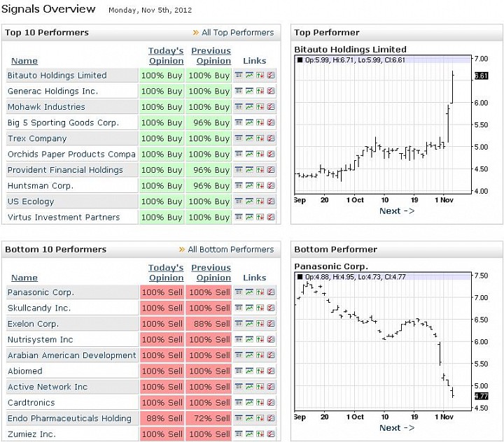Open quote table icon for Abiomed

coord(239,371)
